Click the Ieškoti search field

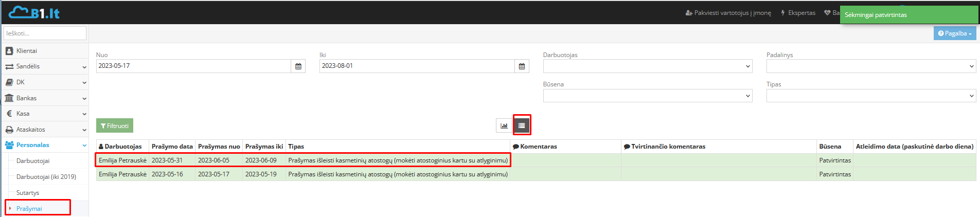pos(45,33)
